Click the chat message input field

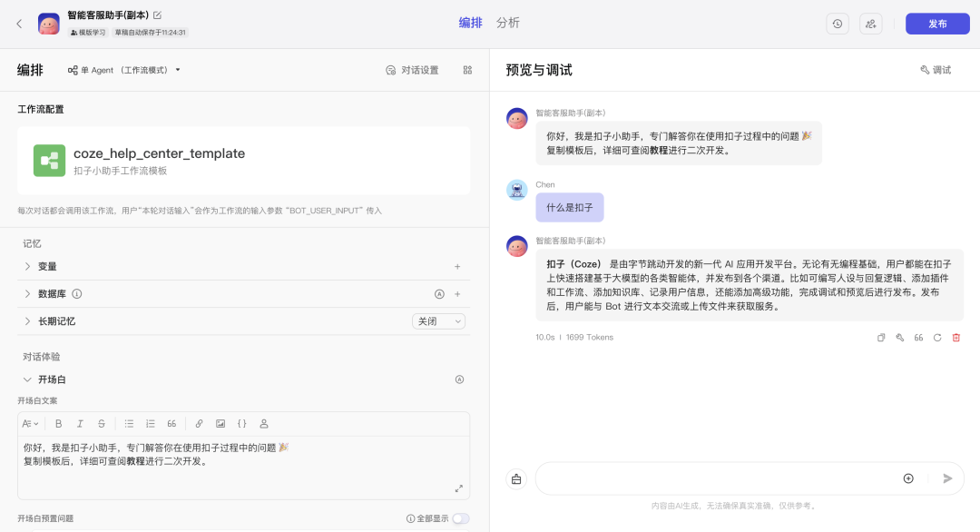[717, 478]
